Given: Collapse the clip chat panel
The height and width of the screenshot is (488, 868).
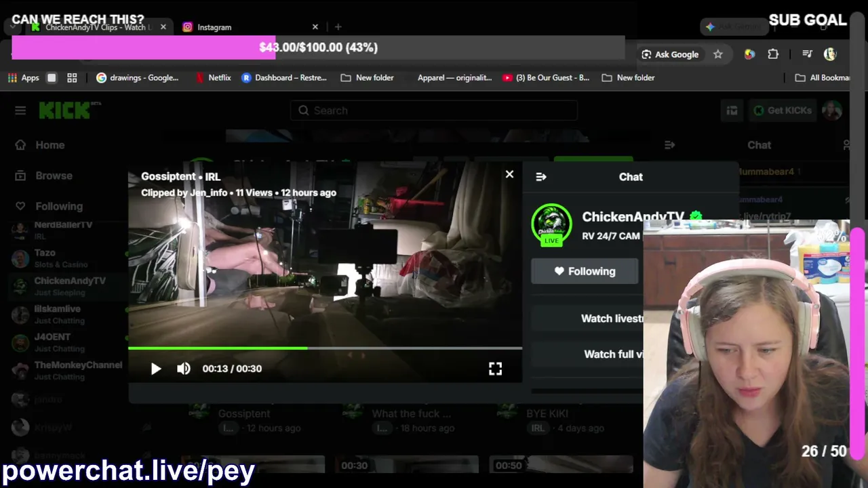Looking at the screenshot, I should click(x=541, y=177).
